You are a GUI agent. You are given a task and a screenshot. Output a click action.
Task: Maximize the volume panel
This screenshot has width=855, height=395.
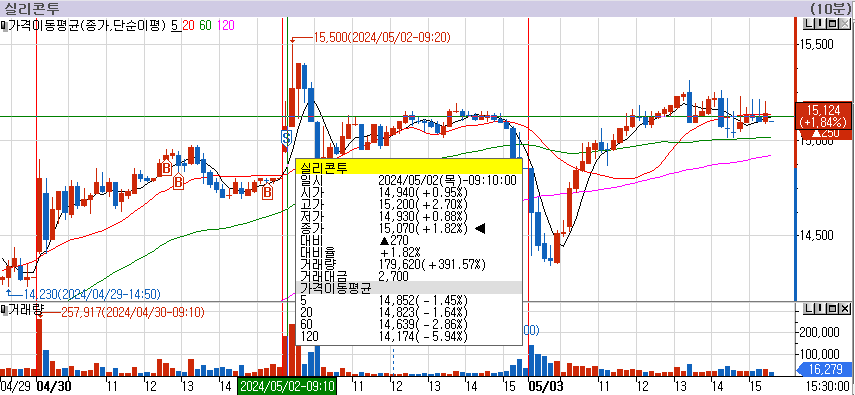832,309
